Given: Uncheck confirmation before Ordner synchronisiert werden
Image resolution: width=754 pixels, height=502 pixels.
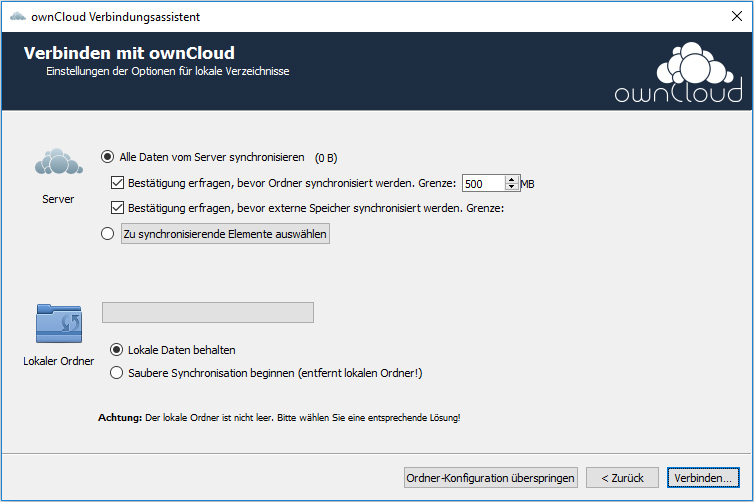Looking at the screenshot, I should click(117, 183).
